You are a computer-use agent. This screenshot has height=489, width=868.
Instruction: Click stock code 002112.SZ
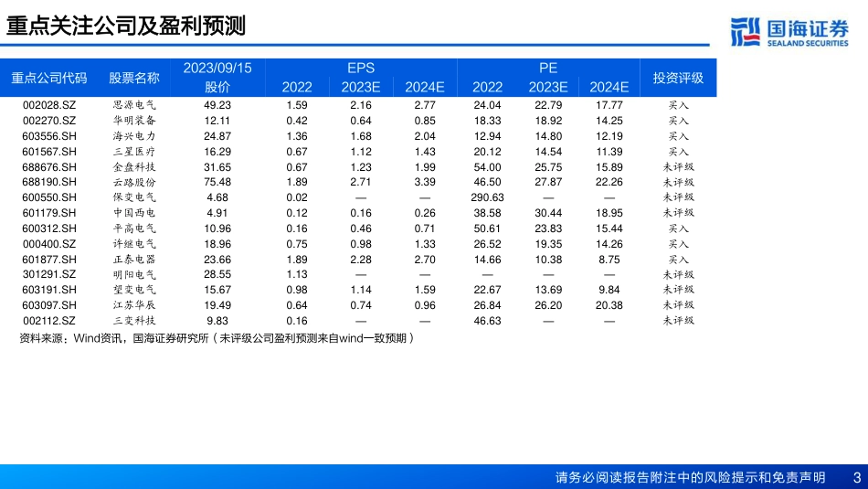(49, 321)
